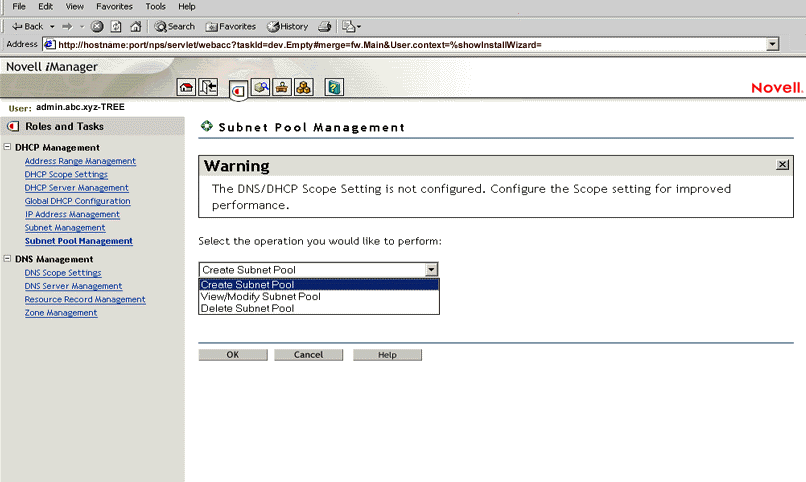
Task: Click the browser Home icon
Action: 136,27
